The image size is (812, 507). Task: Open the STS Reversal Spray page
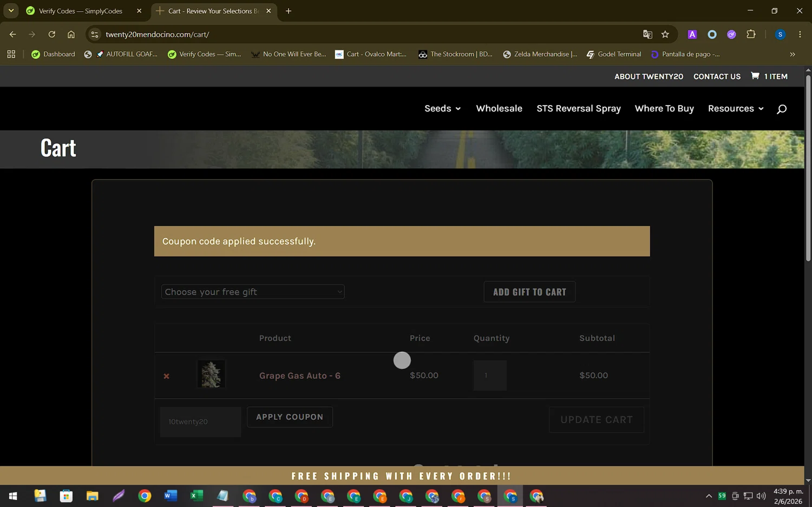click(579, 109)
